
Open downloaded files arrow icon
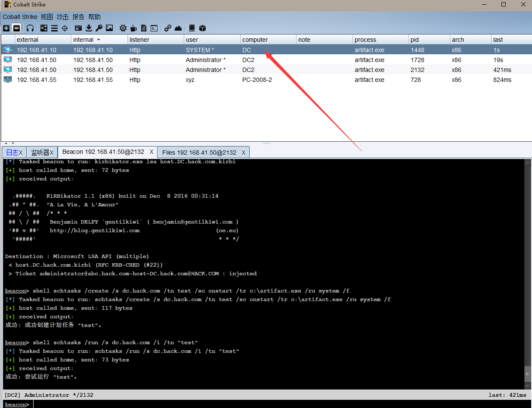click(x=89, y=28)
